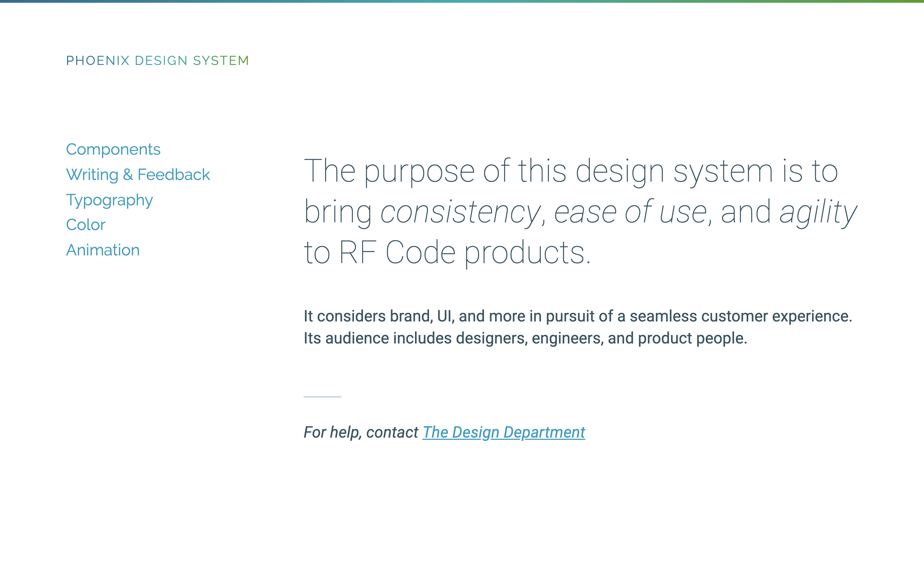The image size is (924, 578).
Task: Click the Phoenix Design System logo title
Action: click(157, 60)
